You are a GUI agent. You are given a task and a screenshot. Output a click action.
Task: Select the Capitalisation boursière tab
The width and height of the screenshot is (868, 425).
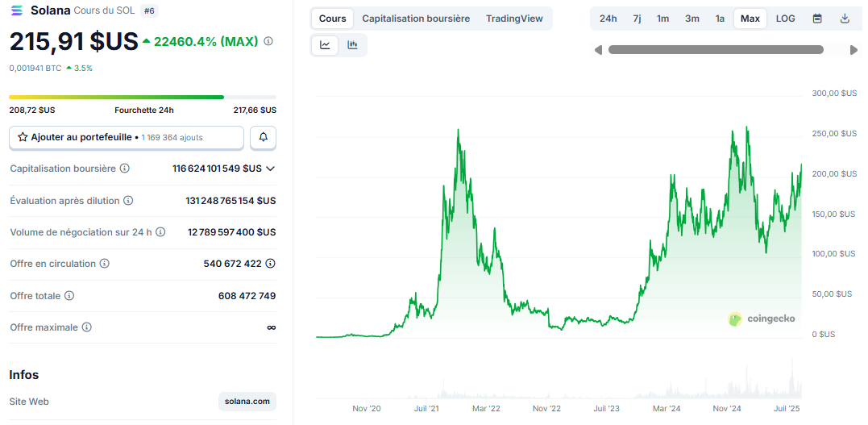[416, 19]
